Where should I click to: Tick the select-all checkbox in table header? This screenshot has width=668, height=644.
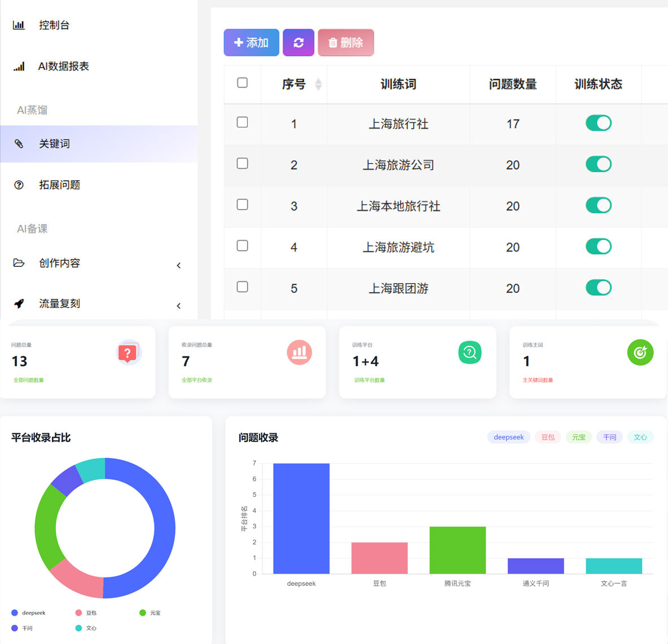[243, 83]
